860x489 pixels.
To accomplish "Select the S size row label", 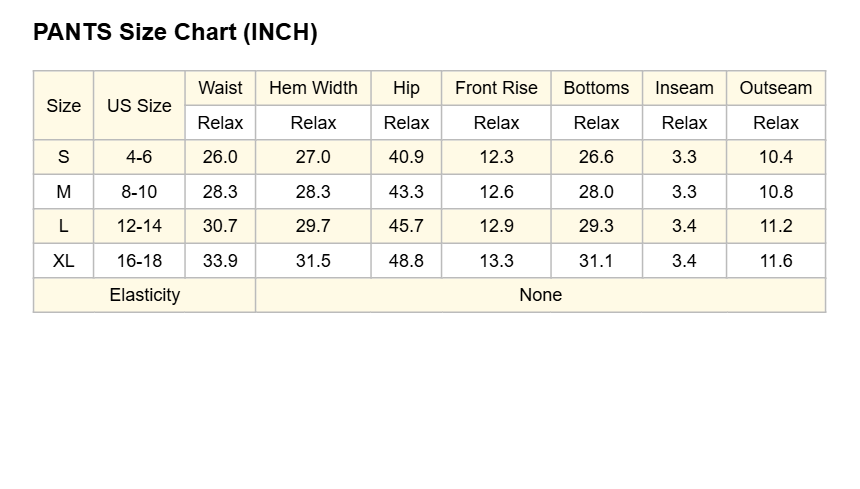I will pyautogui.click(x=64, y=157).
